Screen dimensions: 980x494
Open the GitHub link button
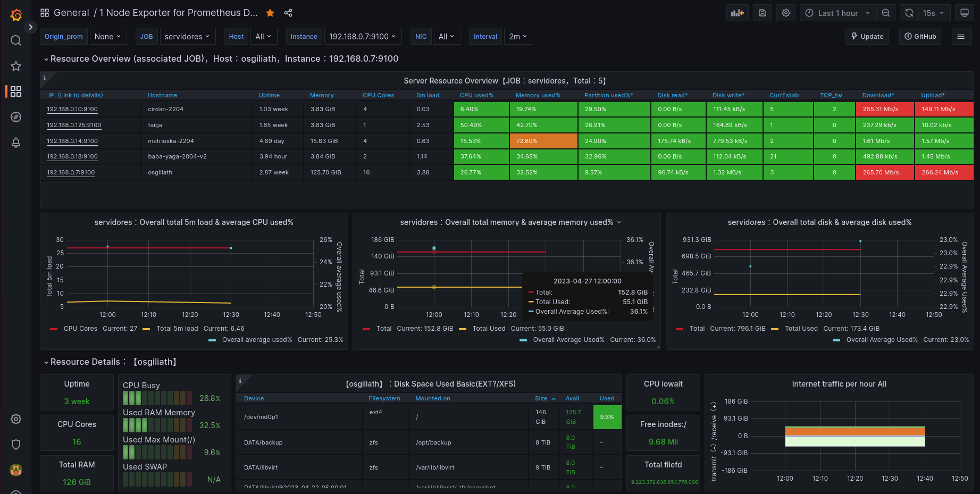pos(920,36)
